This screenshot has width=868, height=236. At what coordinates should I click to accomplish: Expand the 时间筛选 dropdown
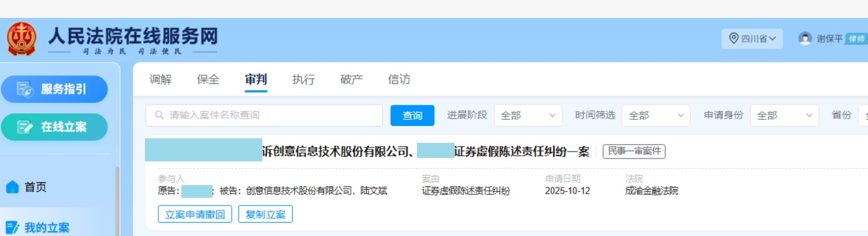[x=656, y=115]
